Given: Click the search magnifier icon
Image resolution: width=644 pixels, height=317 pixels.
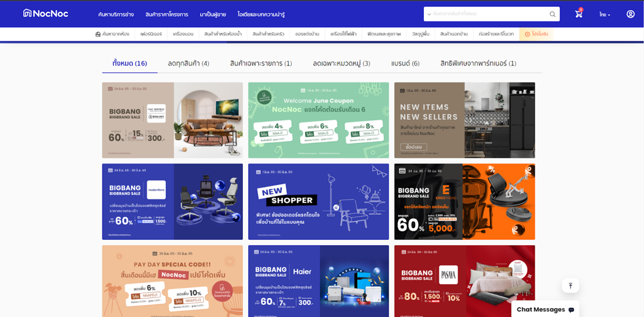Looking at the screenshot, I should (x=552, y=14).
